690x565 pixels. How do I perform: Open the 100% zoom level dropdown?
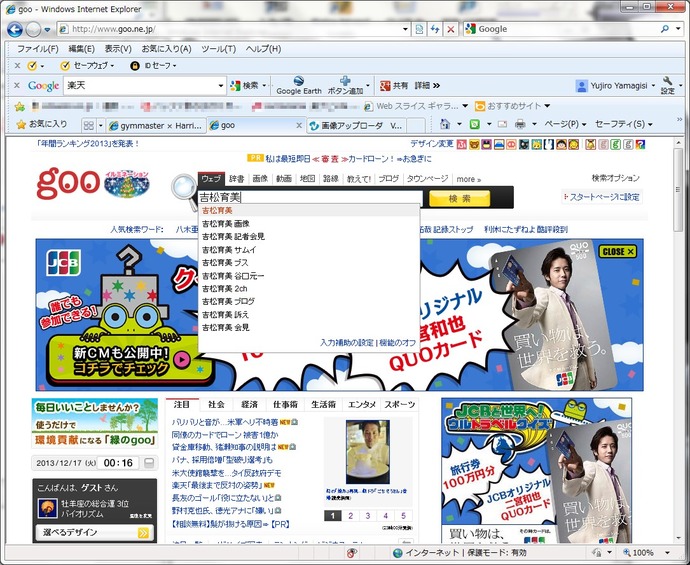[667, 553]
